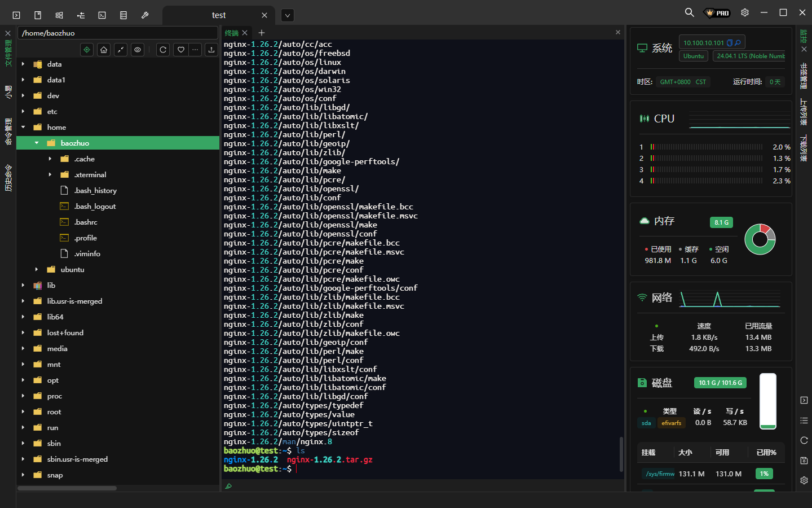Collapse the home folder arrow
Screen dimensions: 812x508
click(x=23, y=128)
